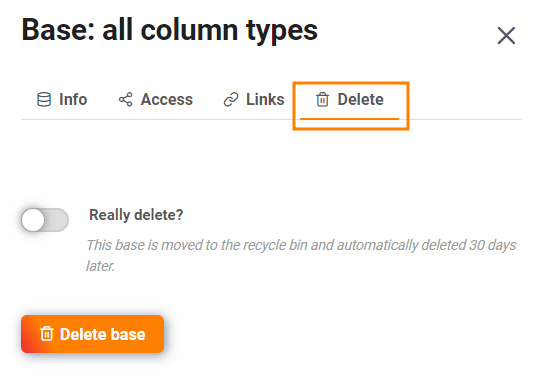Click trash icon inside Delete base button
This screenshot has width=550, height=379.
click(47, 333)
